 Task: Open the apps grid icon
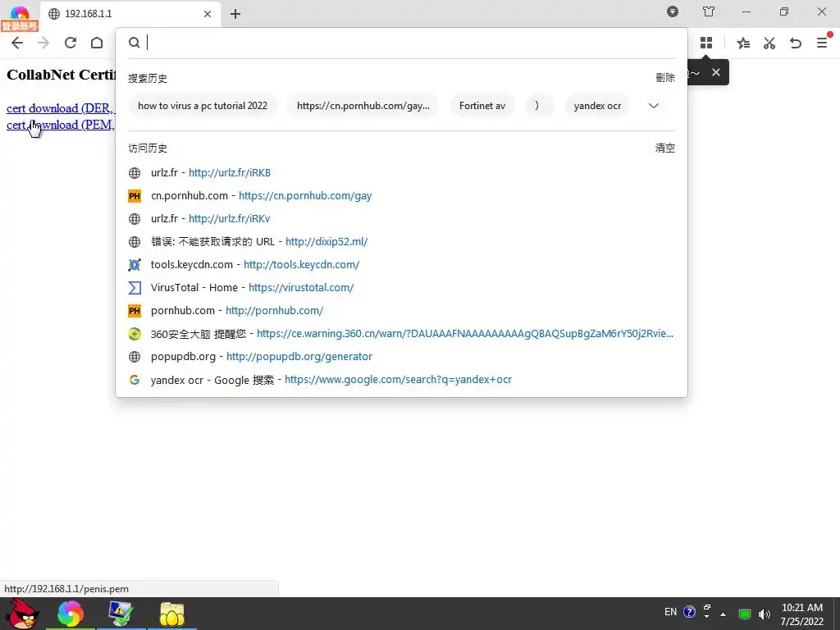point(706,43)
